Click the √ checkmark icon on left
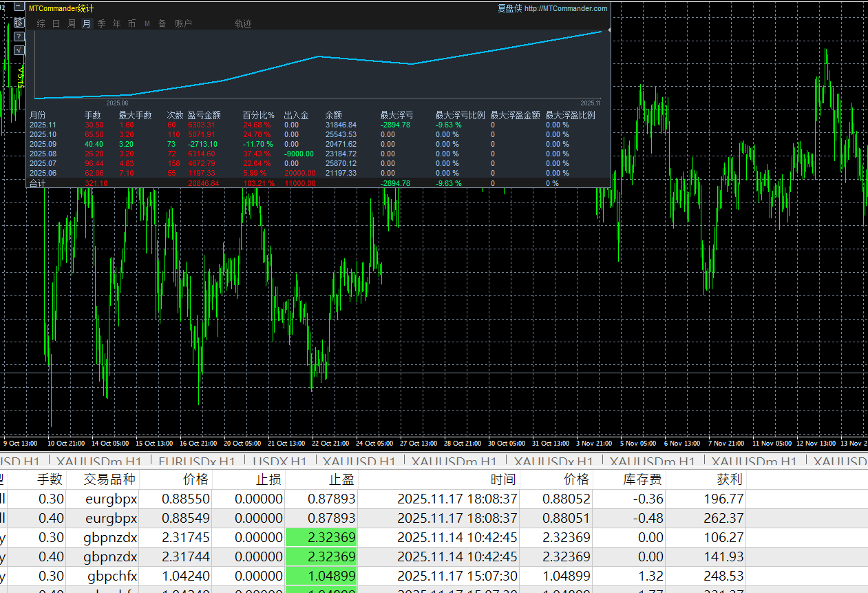The height and width of the screenshot is (593, 868). [19, 50]
